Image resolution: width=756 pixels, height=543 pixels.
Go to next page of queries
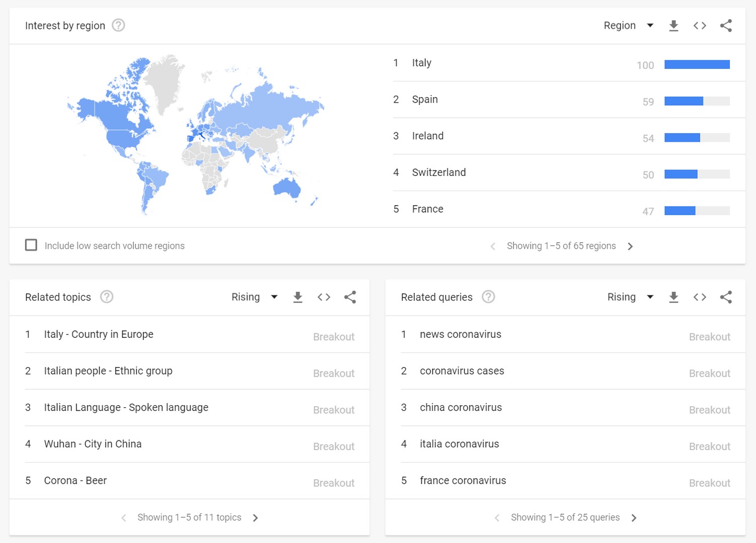pyautogui.click(x=634, y=518)
